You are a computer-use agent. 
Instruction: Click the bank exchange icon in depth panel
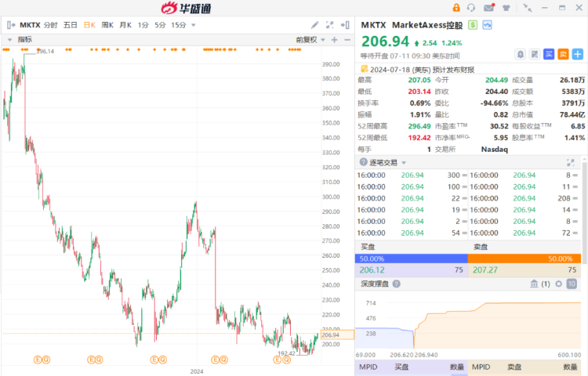(x=535, y=284)
